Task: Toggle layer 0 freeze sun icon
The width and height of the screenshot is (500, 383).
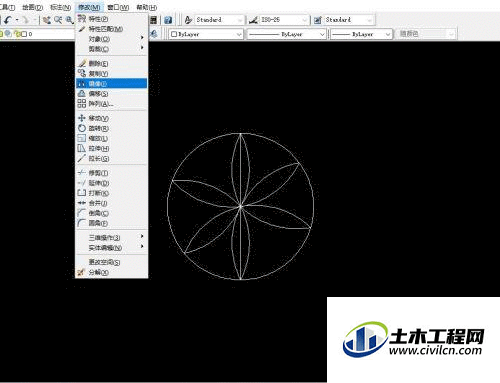Action: tap(9, 34)
